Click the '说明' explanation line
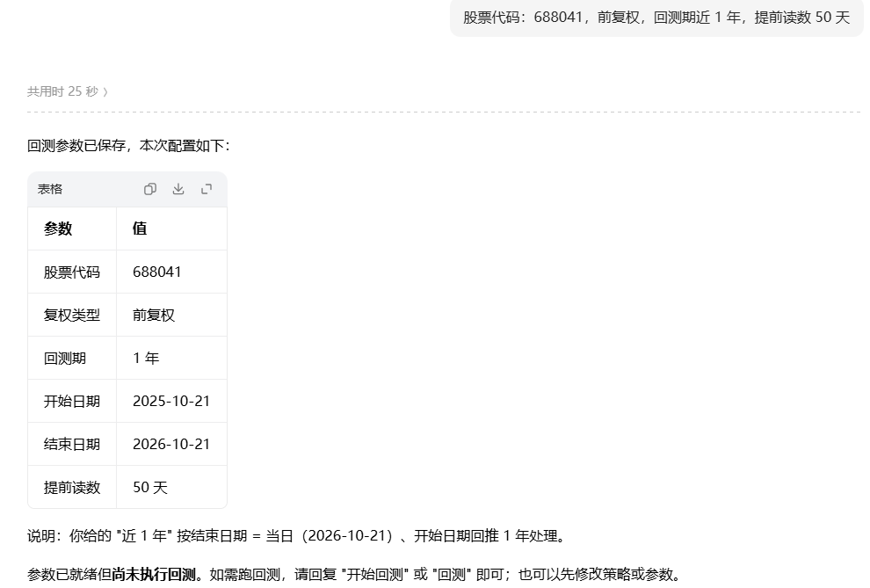The height and width of the screenshot is (588, 870). click(297, 536)
